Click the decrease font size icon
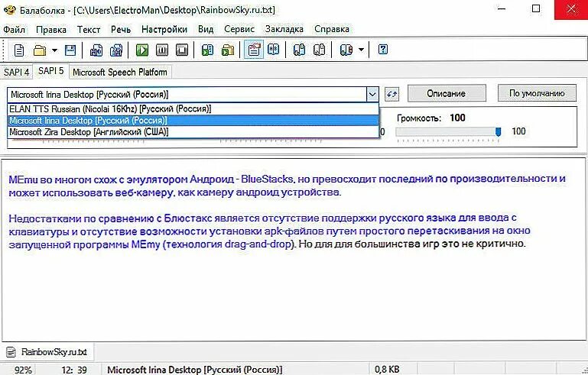Viewport: 588px width, 375px height. (x=319, y=50)
